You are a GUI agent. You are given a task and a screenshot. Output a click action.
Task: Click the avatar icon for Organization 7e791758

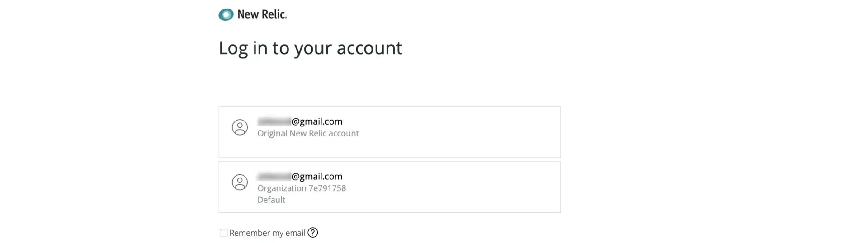coord(240,182)
